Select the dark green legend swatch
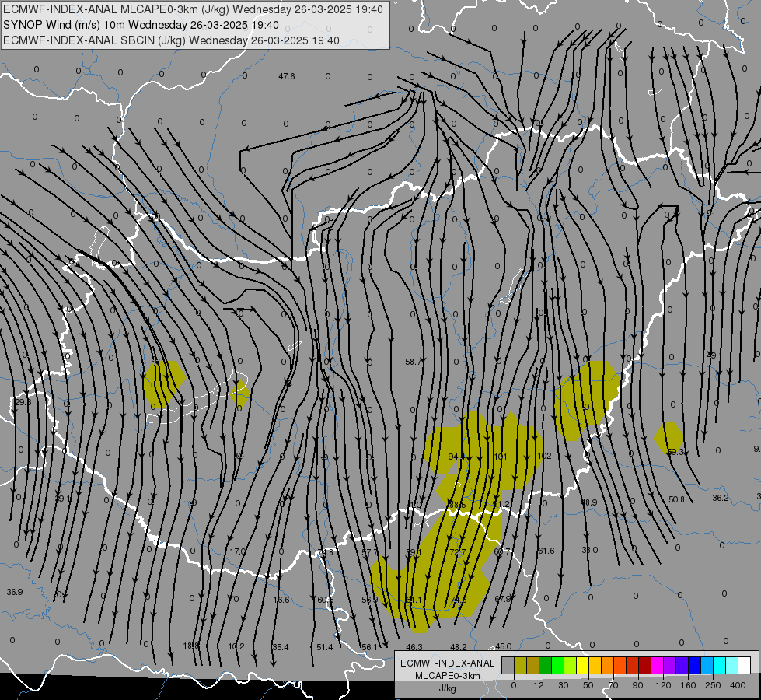Screen dimensions: 761x700 point(545,665)
